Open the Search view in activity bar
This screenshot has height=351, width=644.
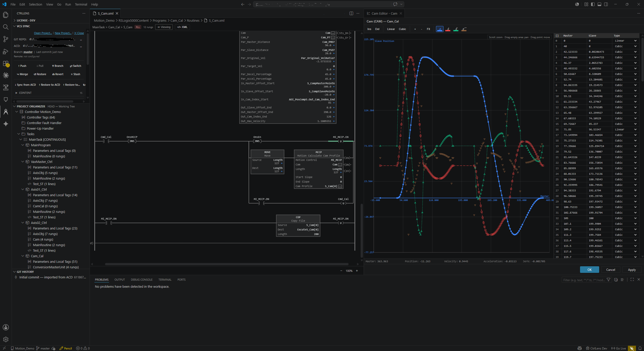coord(6,27)
